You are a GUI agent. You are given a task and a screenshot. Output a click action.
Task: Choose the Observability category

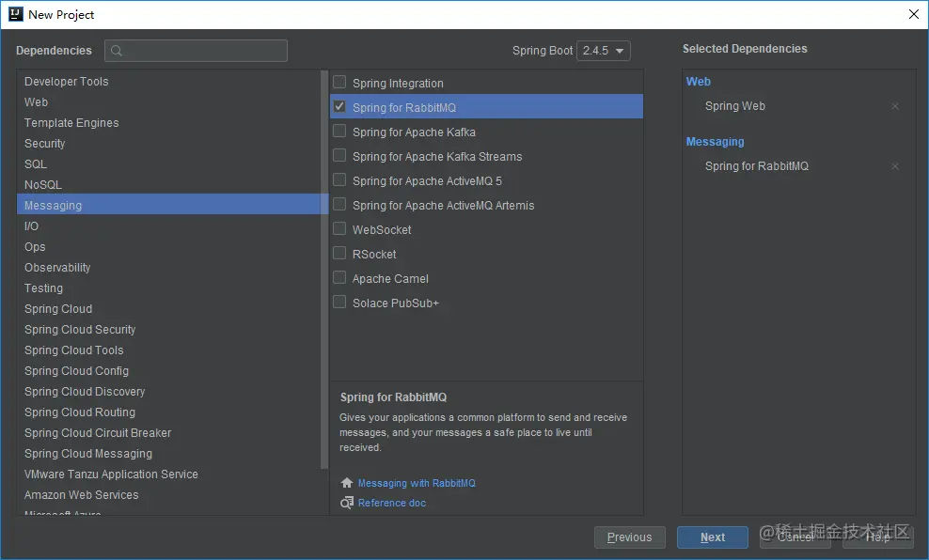coord(168,268)
